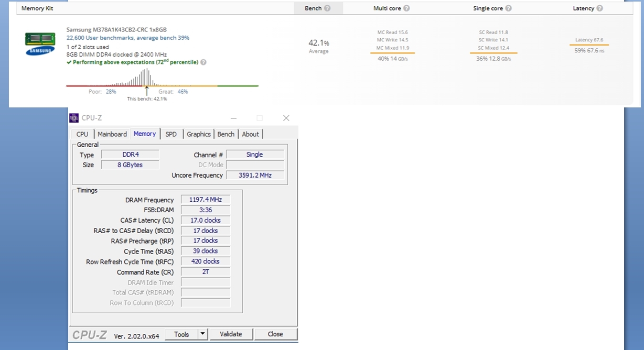Image resolution: width=644 pixels, height=350 pixels.
Task: Click Samsung M378A1K43CB2-CRC 1x8GB title
Action: 116,30
